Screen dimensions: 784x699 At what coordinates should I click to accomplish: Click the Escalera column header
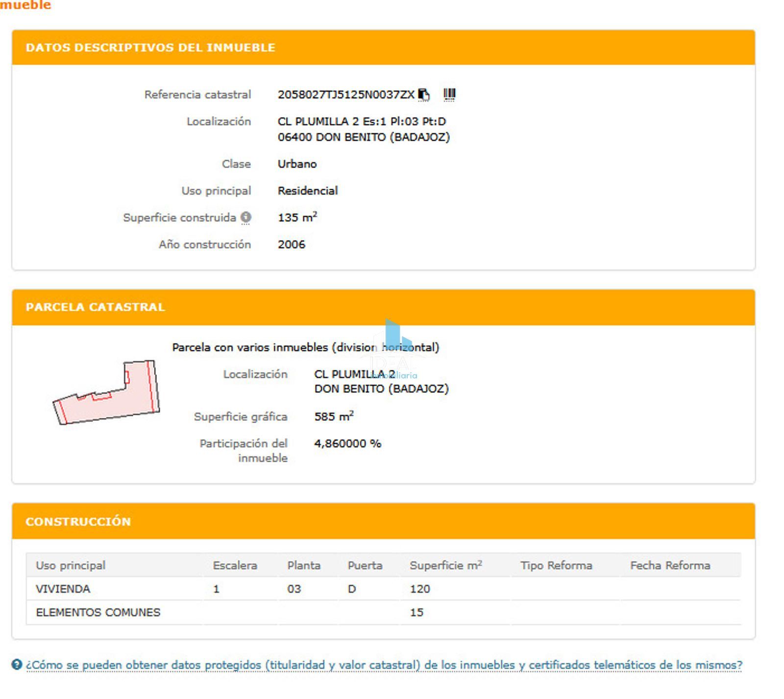pos(235,565)
